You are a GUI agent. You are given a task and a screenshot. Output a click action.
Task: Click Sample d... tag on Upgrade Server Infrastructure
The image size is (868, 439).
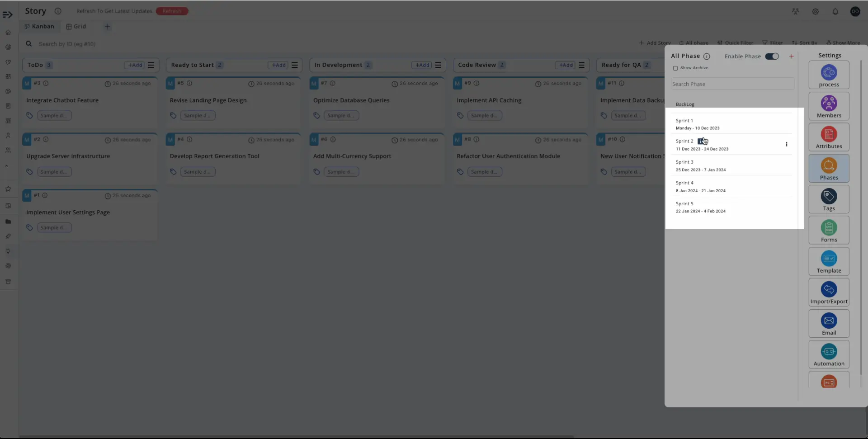coord(54,172)
